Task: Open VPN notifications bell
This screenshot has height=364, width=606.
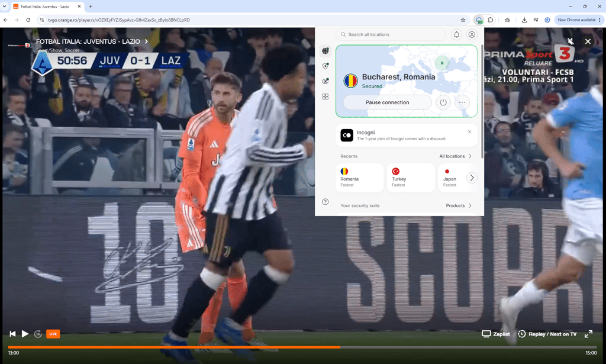Action: pos(456,34)
